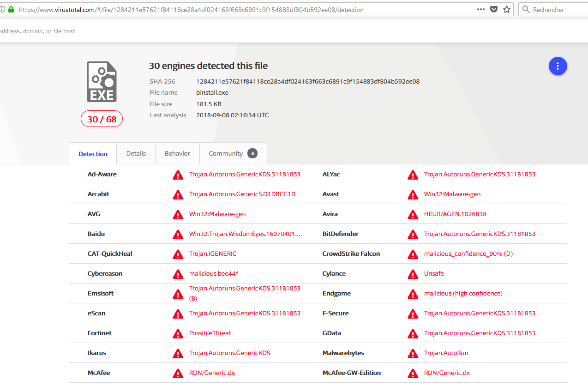Screen dimensions: 588x386
Task: Click the file name binstall.exe
Action: (x=212, y=92)
